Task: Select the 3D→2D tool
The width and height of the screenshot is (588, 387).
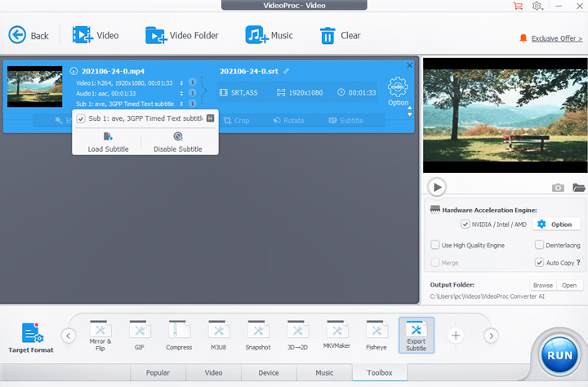Action: [297, 336]
